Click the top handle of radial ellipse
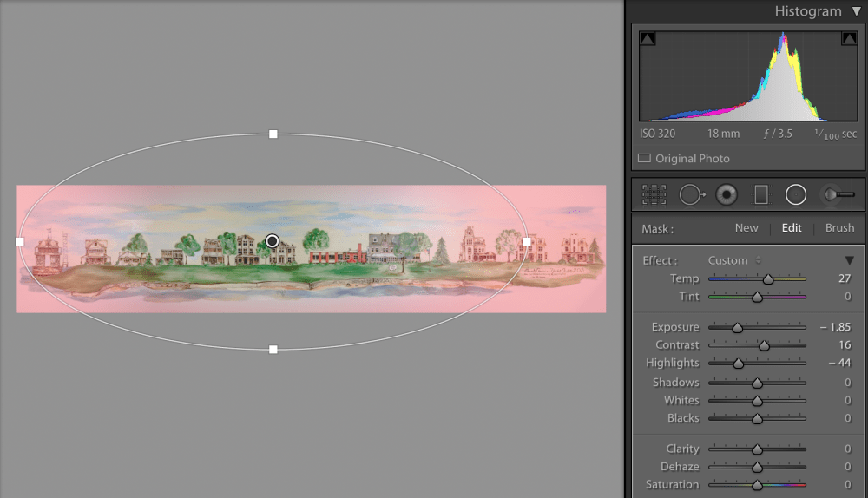The width and height of the screenshot is (868, 498). click(273, 134)
